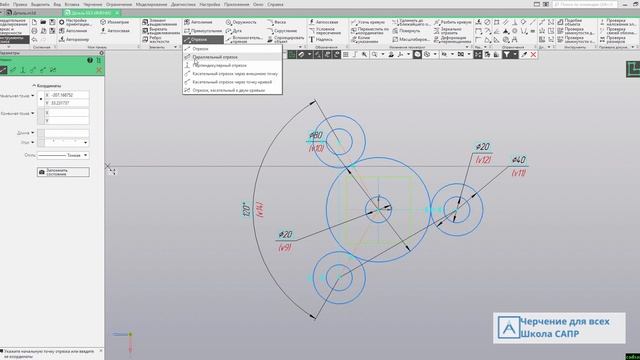Activate the Автолиния tool in geometry group
The width and height of the screenshot is (640, 360).
(x=198, y=22)
